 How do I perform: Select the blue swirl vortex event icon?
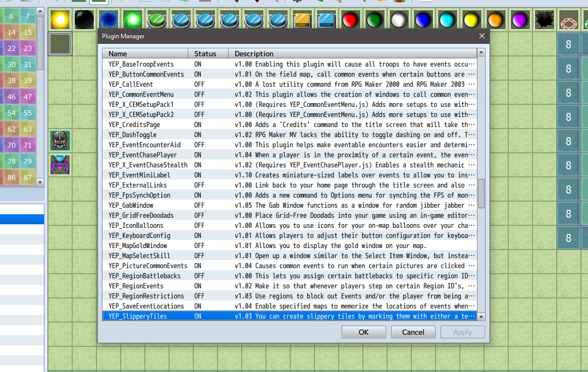click(109, 20)
